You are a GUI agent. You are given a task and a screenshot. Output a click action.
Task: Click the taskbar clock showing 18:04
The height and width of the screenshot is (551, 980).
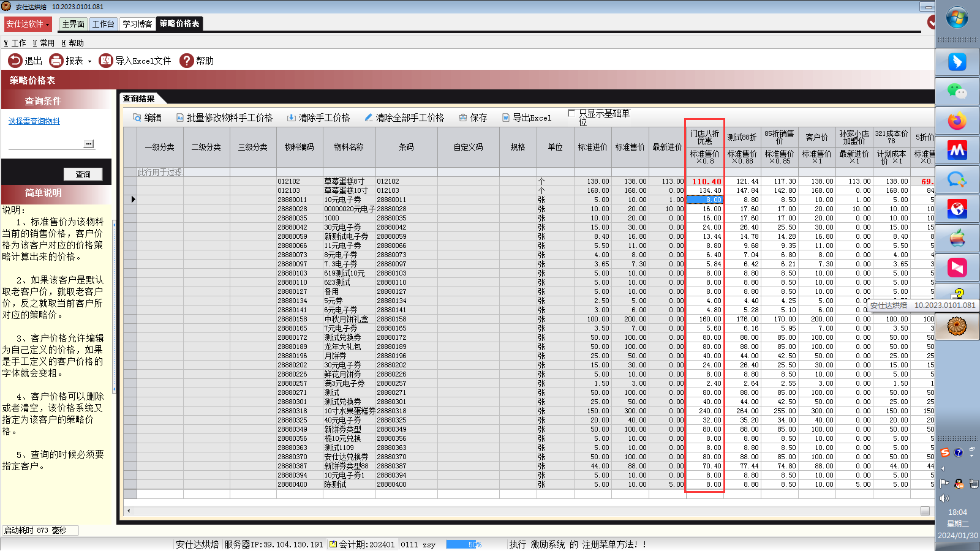point(957,512)
